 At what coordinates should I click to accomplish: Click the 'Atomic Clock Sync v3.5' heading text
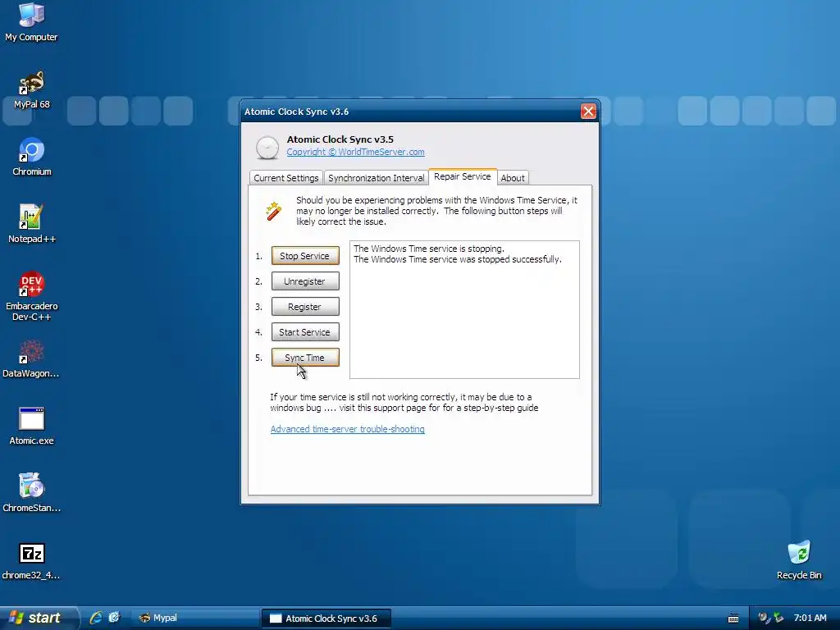340,139
